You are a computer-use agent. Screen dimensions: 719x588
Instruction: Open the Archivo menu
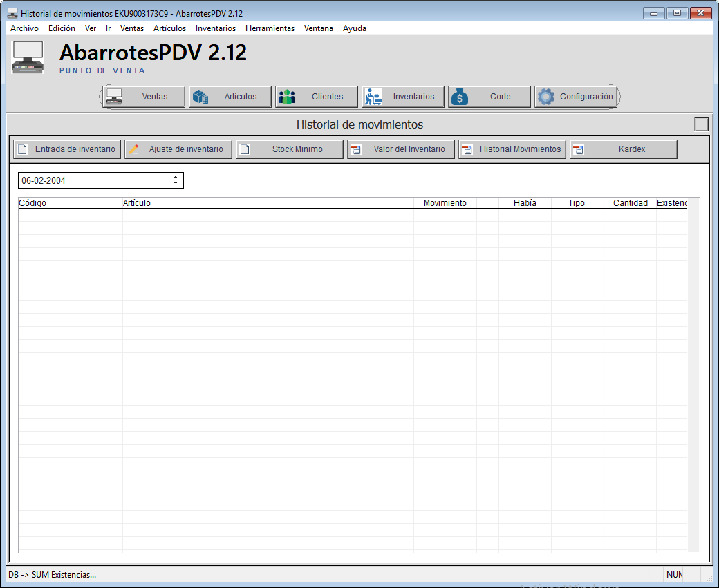(24, 28)
